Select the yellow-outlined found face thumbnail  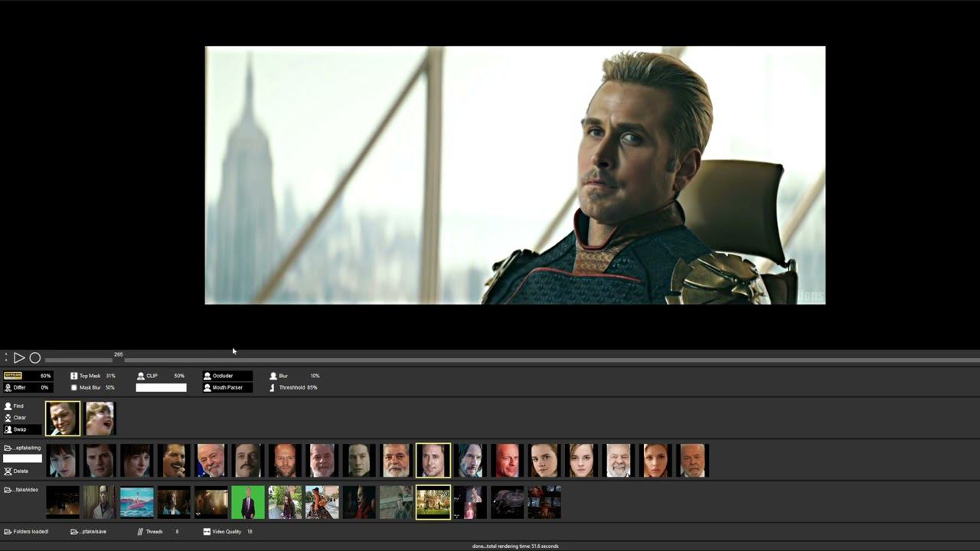63,419
